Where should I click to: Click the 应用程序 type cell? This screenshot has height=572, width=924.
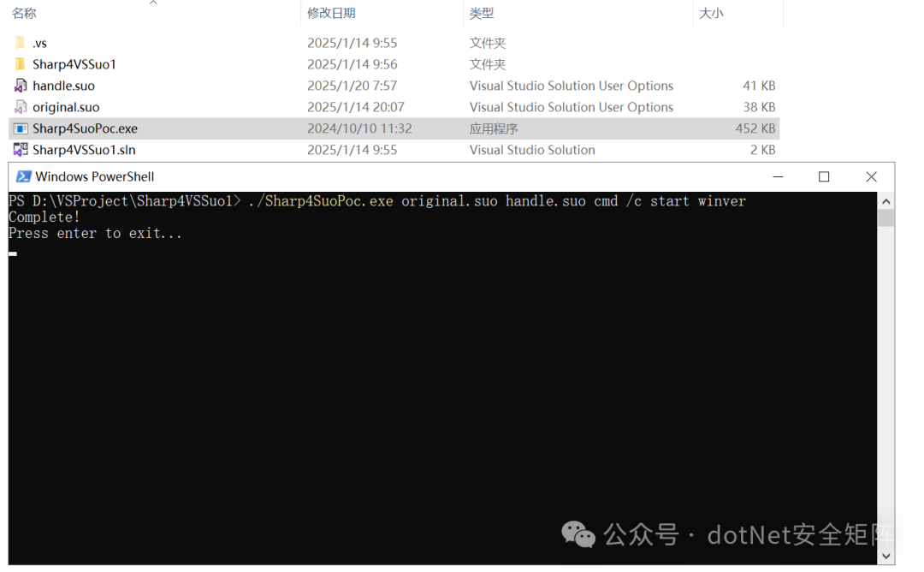494,128
